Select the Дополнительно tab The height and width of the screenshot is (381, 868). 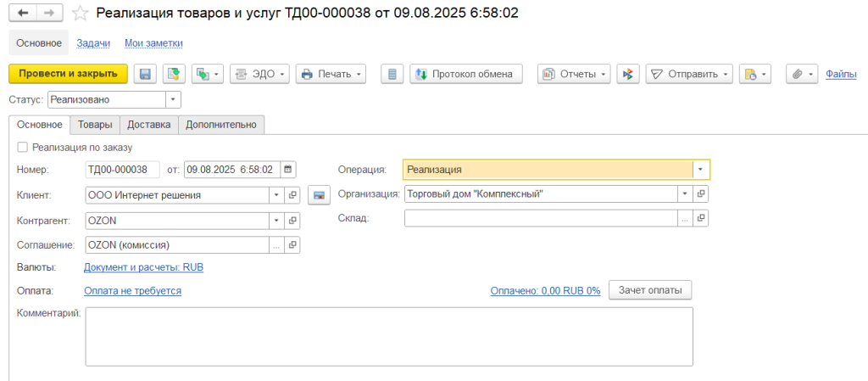221,125
